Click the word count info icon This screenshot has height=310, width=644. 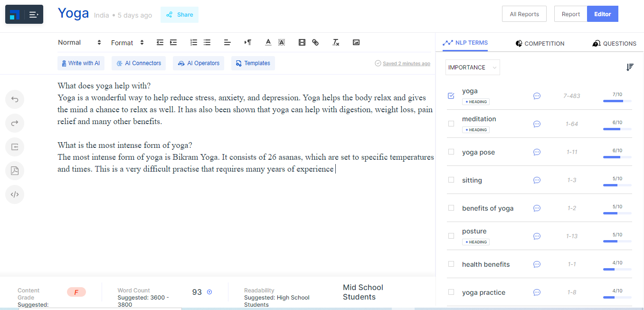[x=209, y=292]
